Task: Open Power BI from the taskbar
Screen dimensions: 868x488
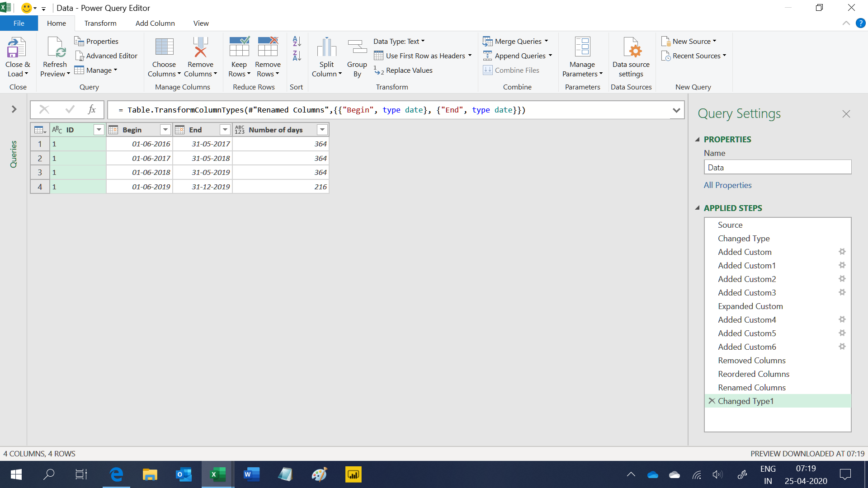Action: pos(353,474)
